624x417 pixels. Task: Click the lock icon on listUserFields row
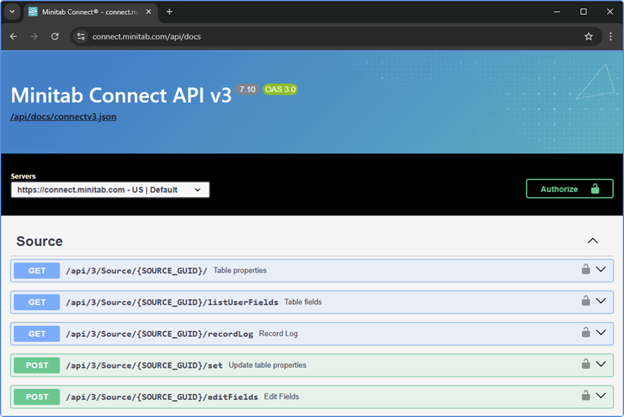click(x=586, y=301)
